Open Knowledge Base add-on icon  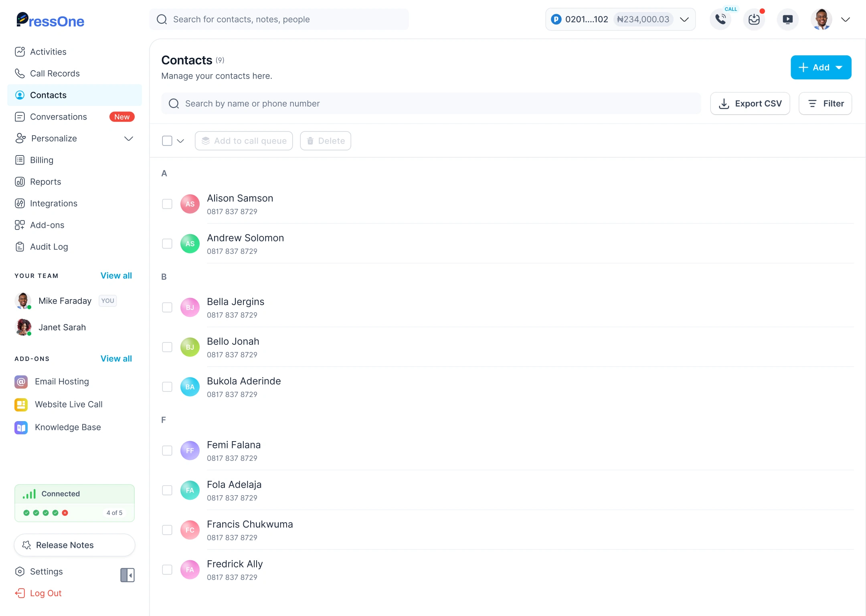click(21, 427)
